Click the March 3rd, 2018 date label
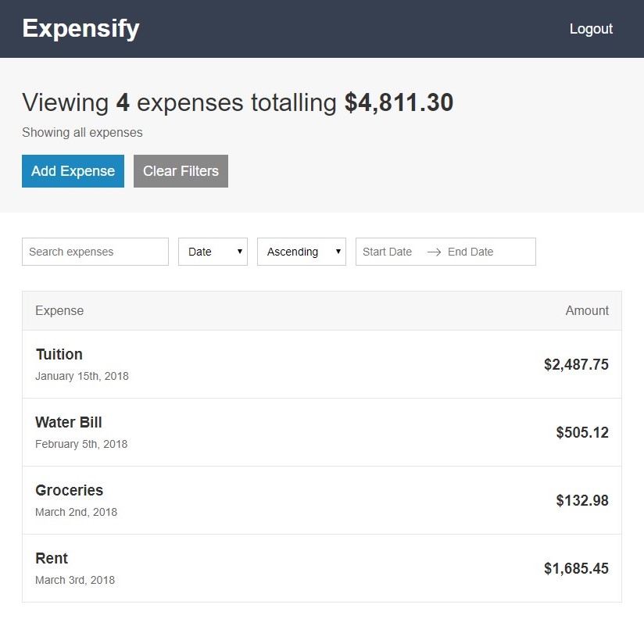The image size is (644, 644). pos(75,580)
